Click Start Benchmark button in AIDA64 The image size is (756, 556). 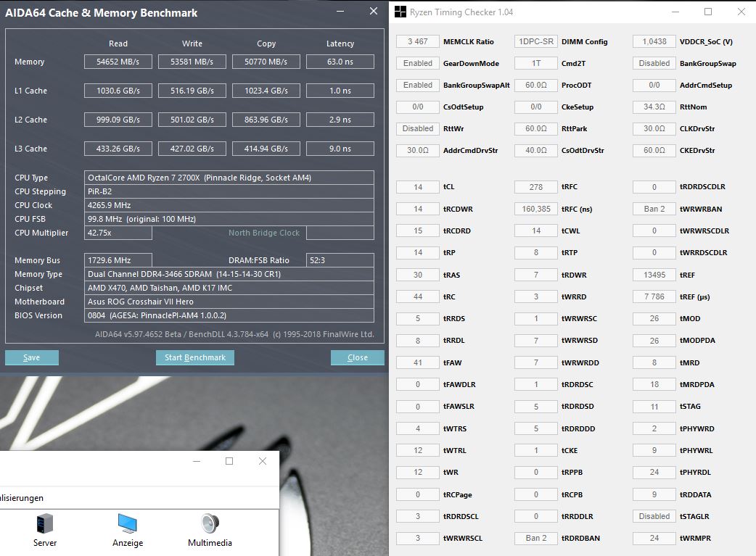(194, 357)
